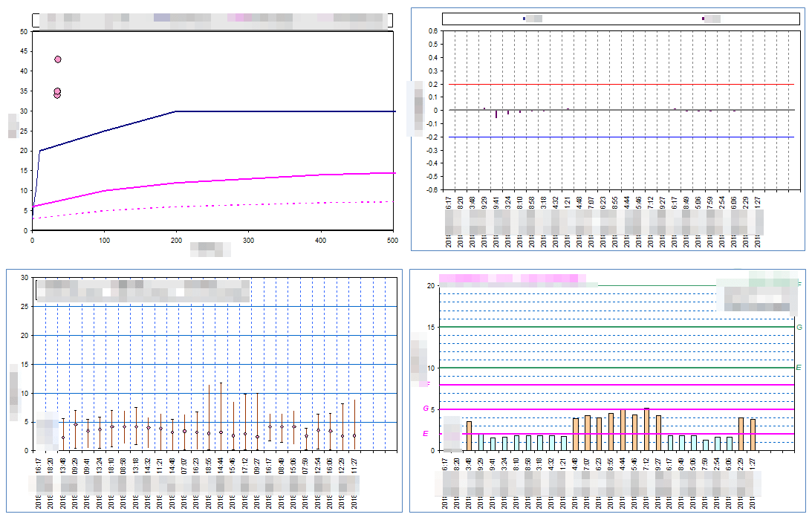The height and width of the screenshot is (520, 812).
Task: Click the dotted magenta curve in top-left chart
Action: pos(282,204)
